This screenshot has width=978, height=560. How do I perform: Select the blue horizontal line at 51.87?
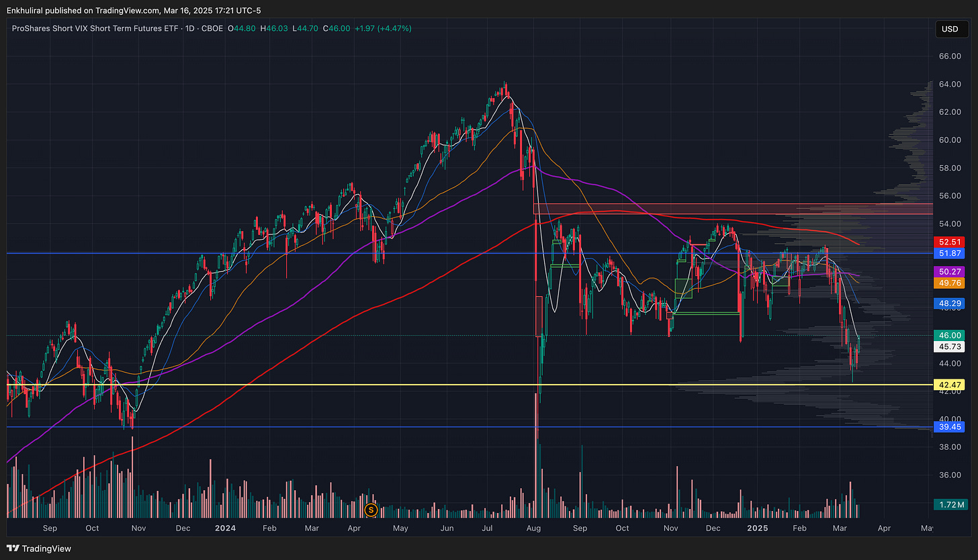(470, 253)
